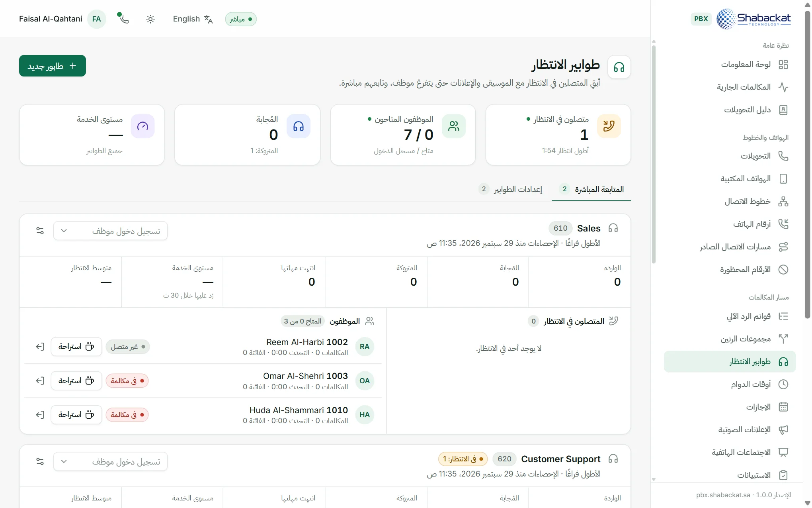Click المُجابة answered calls stat card
The image size is (812, 508).
click(x=247, y=135)
